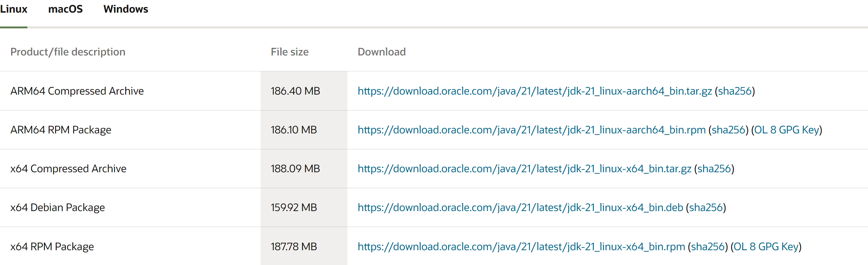Open sha256 link for x64 RPM Package
868x265 pixels.
tap(708, 247)
